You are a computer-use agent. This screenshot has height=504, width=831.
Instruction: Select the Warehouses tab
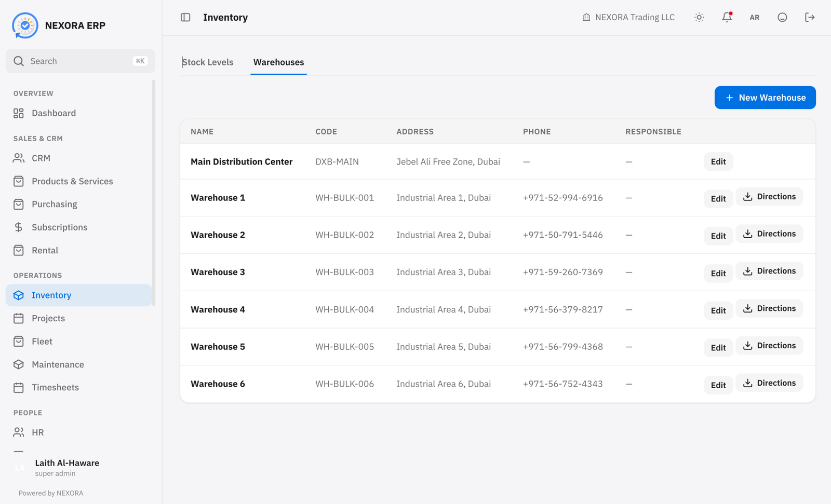pyautogui.click(x=279, y=62)
